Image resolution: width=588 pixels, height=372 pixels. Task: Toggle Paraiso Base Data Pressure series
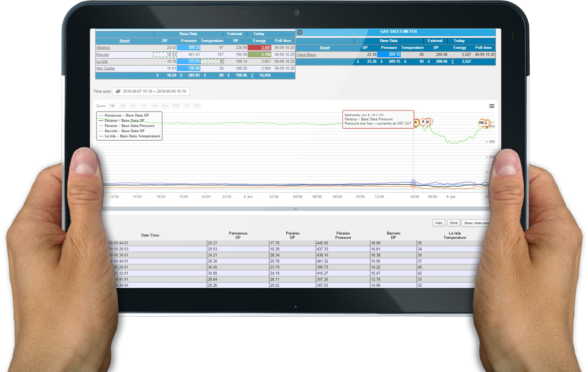pos(129,126)
